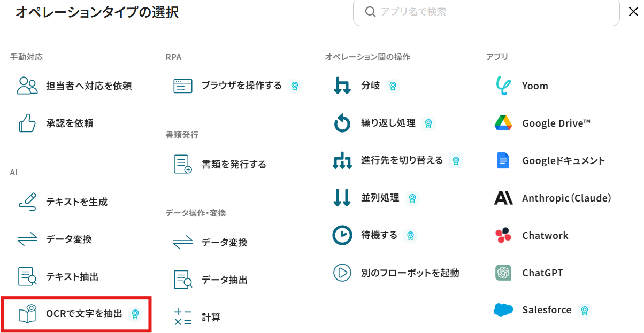This screenshot has height=333, width=644.
Task: Select the 進行先を切り替える label
Action: 402,160
